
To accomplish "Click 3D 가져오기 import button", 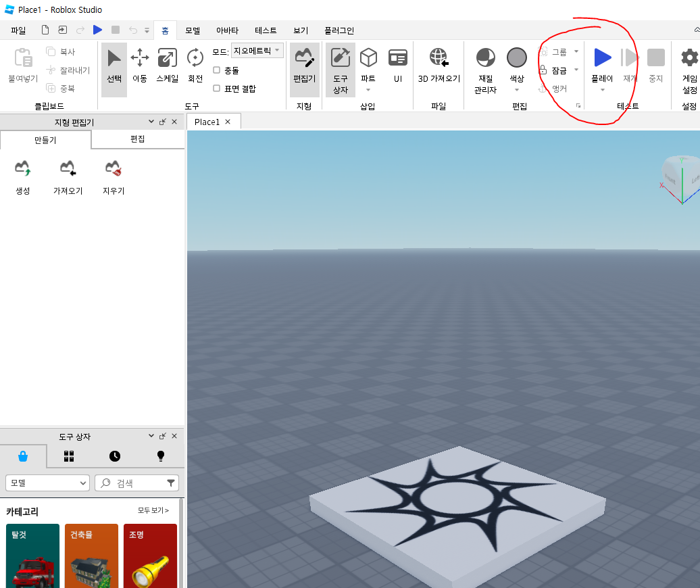I will pyautogui.click(x=439, y=67).
